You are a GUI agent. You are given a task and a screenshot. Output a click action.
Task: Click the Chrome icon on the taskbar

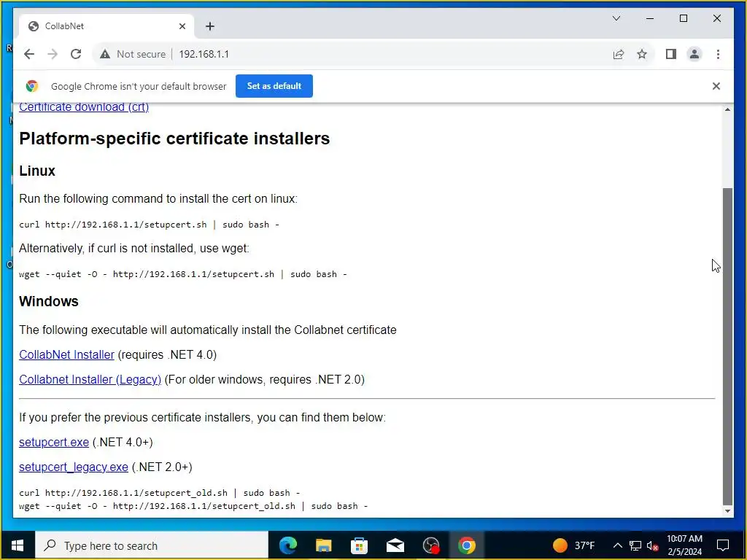pyautogui.click(x=467, y=545)
